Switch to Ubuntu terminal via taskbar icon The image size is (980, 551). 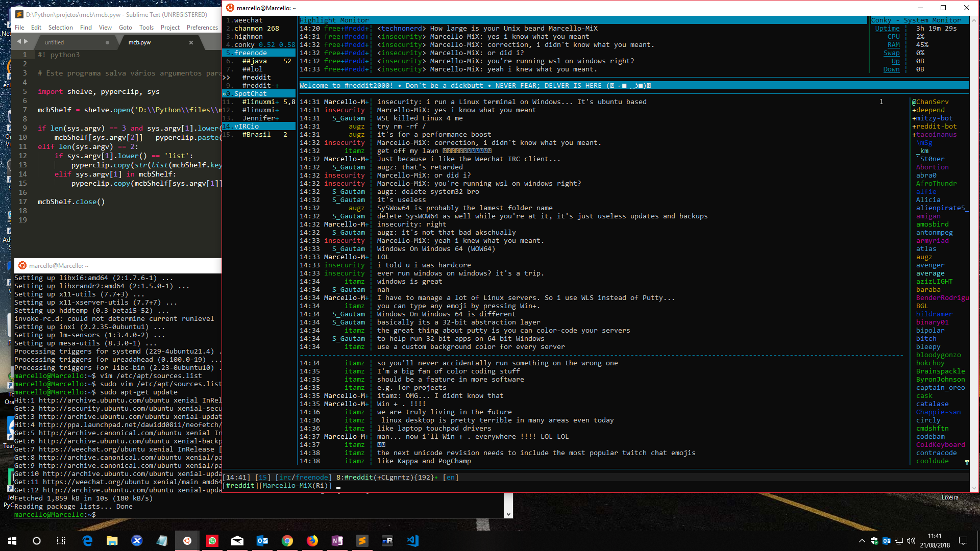pos(187,541)
